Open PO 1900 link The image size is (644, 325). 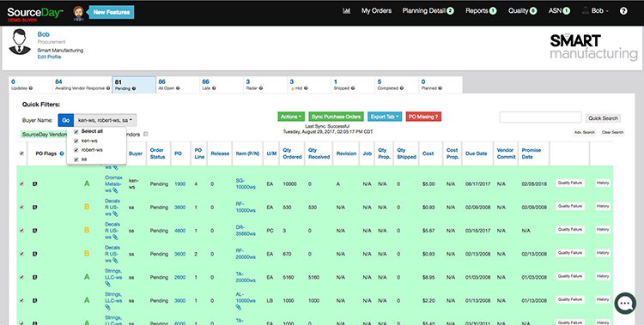tap(180, 184)
